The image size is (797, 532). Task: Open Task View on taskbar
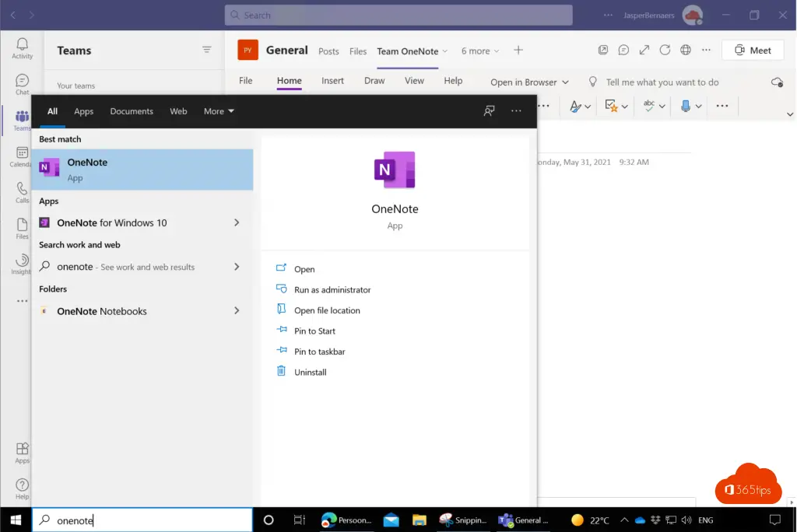(300, 520)
